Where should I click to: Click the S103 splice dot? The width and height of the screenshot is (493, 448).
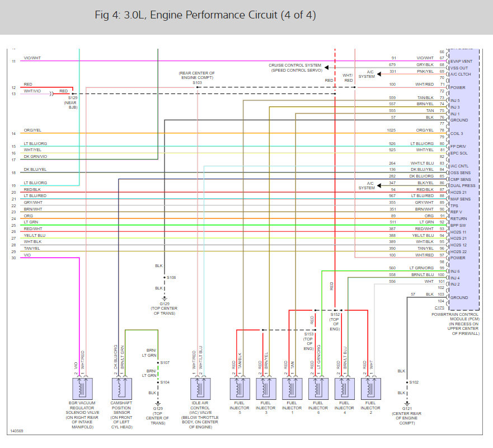click(x=197, y=87)
